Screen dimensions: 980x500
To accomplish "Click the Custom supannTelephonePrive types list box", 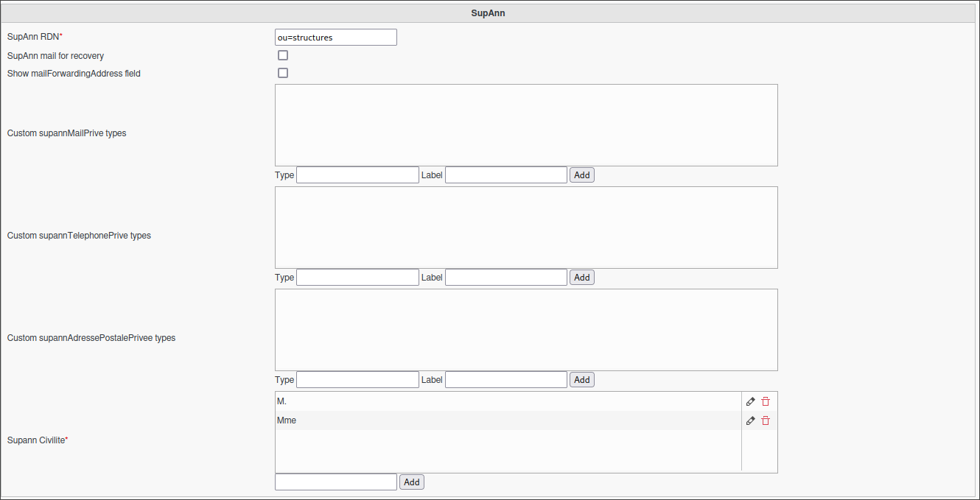I will click(x=526, y=228).
